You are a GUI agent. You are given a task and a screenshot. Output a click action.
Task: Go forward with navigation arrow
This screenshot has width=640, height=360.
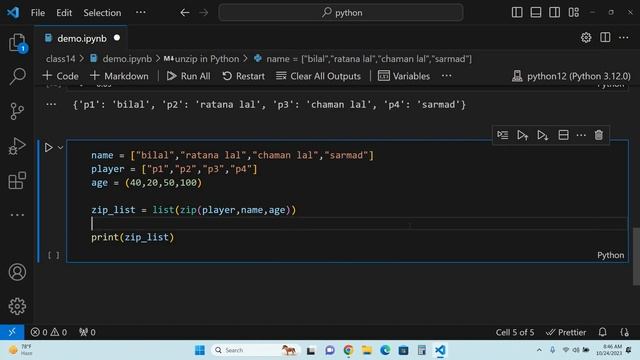tap(204, 13)
